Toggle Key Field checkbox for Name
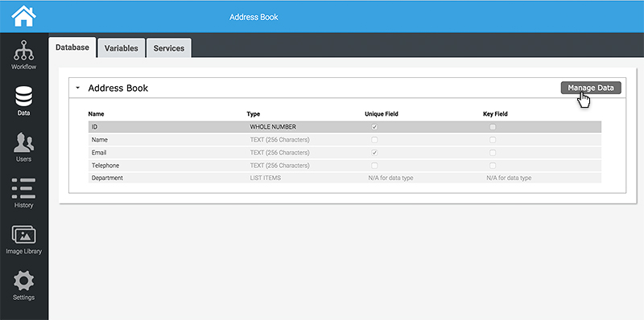Screen dimensions: 644x320 [x=493, y=140]
